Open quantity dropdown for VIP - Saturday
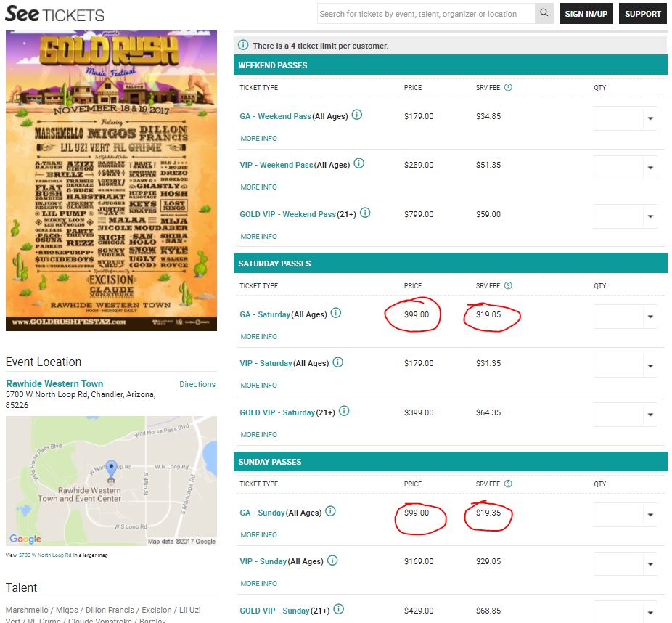 coord(625,366)
